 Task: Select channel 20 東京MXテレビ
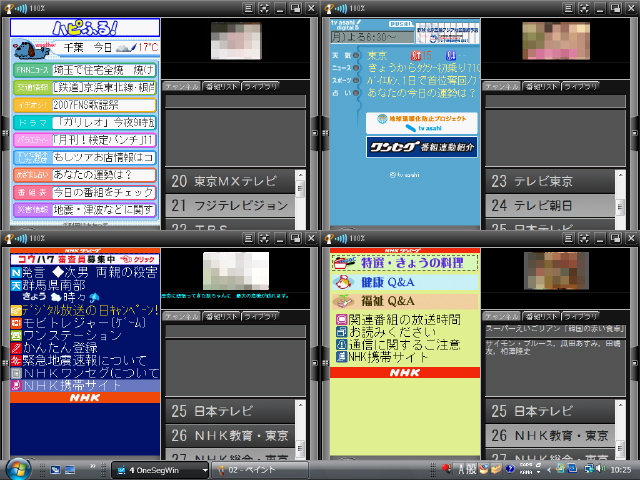coord(230,181)
